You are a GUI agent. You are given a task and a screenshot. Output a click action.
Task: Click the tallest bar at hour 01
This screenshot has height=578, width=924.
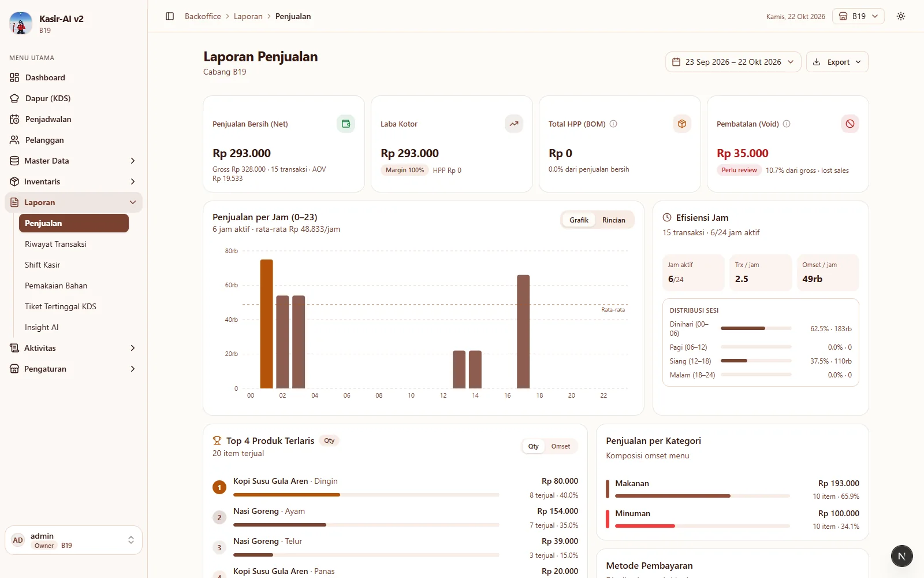coord(266,324)
